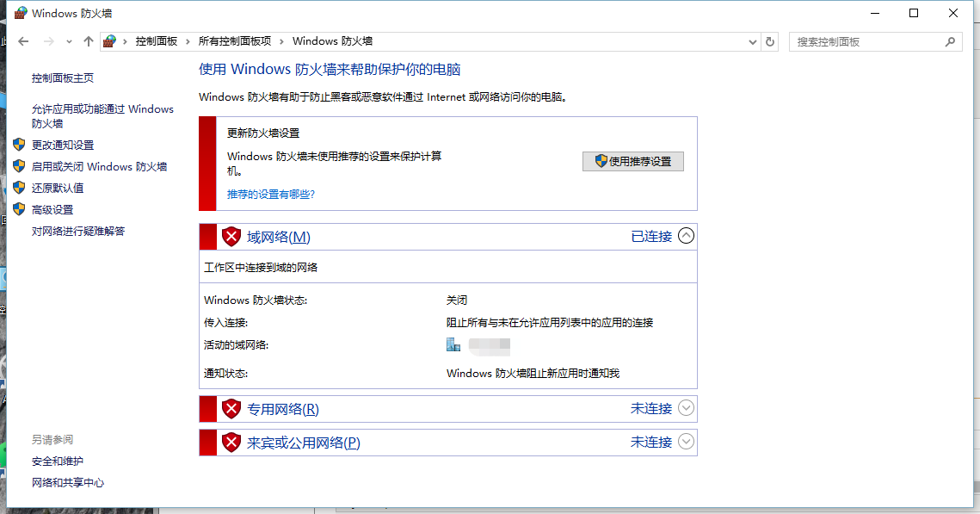Click the 使用推荐设置 button
The height and width of the screenshot is (514, 980).
click(632, 161)
